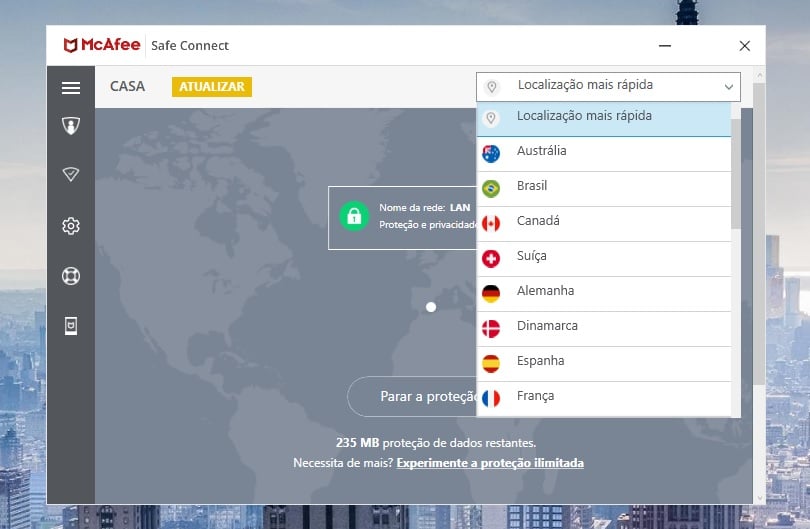Viewport: 810px width, 529px height.
Task: Click the Canada flag icon
Action: 491,224
